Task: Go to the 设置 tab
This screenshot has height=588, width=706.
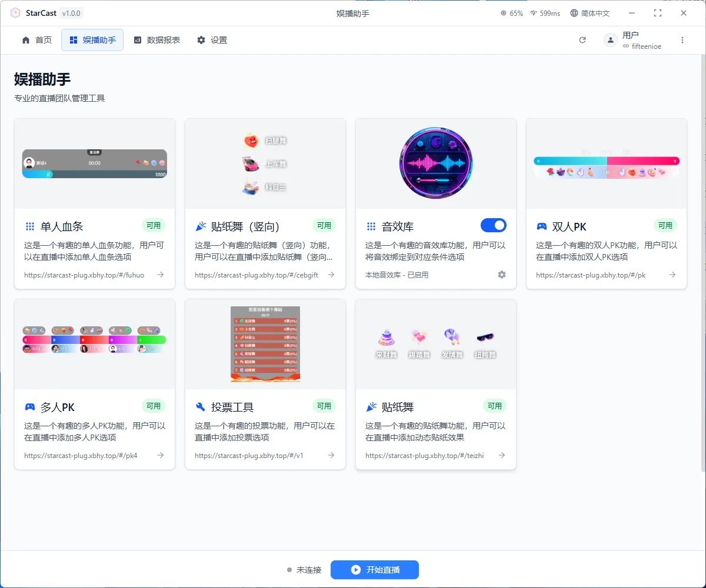Action: [x=212, y=40]
